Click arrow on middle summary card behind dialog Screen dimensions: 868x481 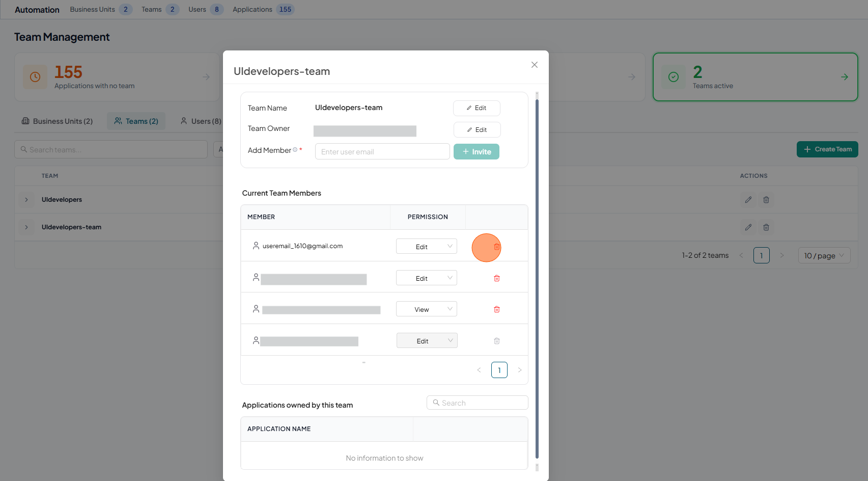[x=632, y=77]
